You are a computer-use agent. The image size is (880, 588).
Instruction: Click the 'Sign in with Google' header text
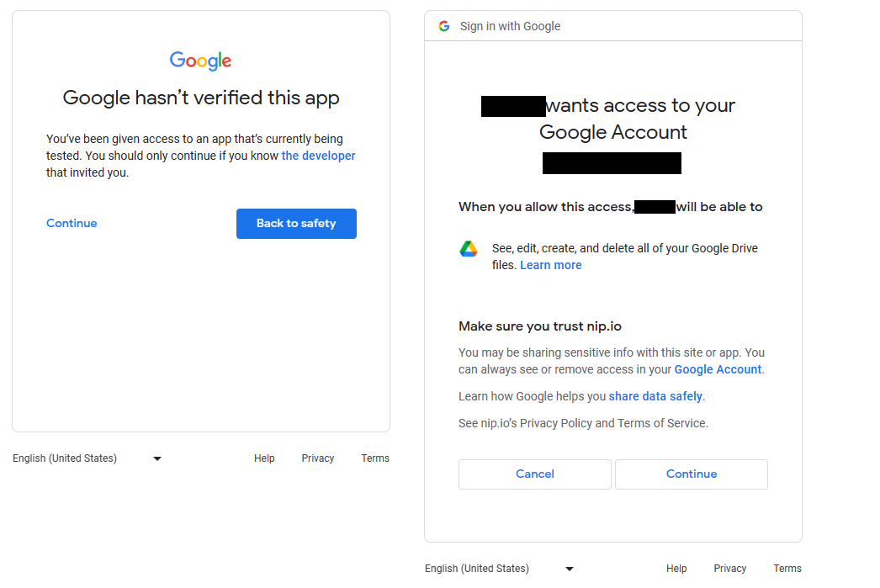(510, 26)
